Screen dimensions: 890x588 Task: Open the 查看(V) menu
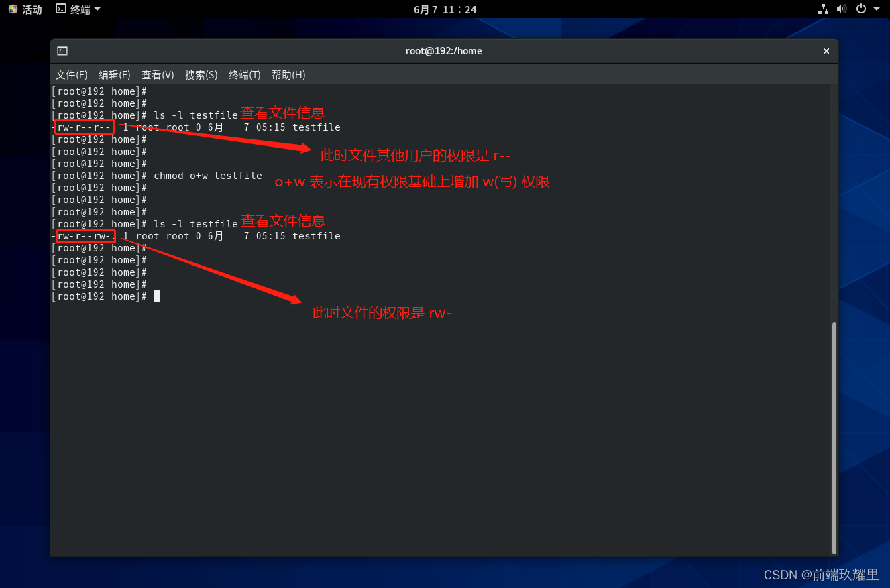pos(158,75)
